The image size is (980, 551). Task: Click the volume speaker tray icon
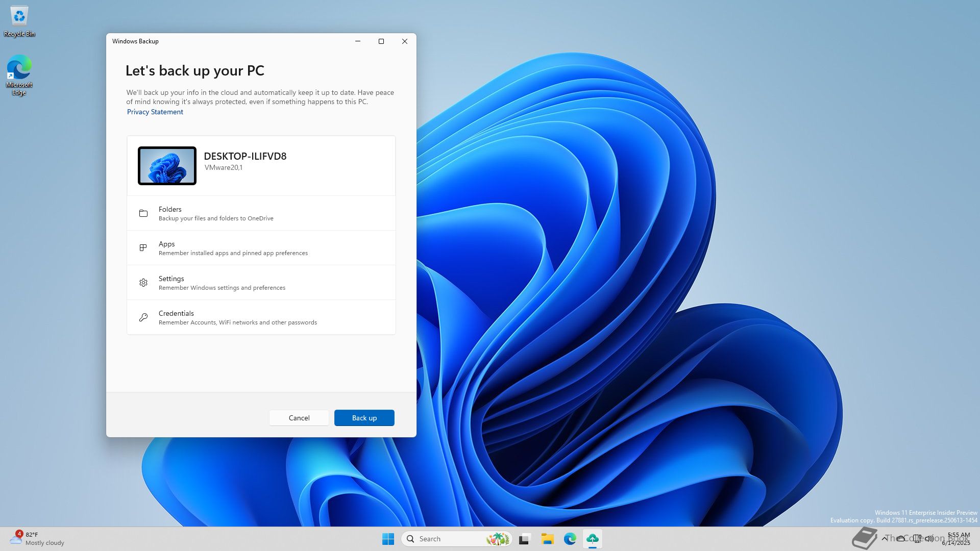point(929,538)
